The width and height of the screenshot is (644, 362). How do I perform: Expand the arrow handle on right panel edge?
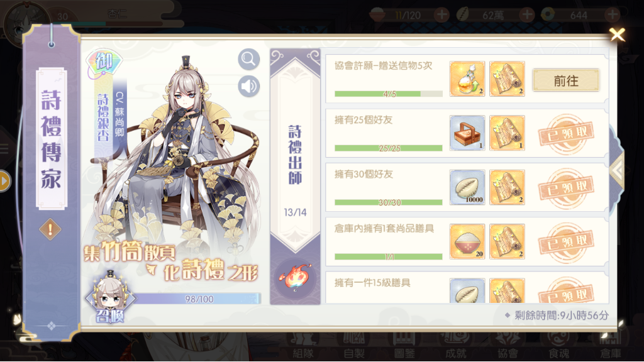[x=616, y=170]
